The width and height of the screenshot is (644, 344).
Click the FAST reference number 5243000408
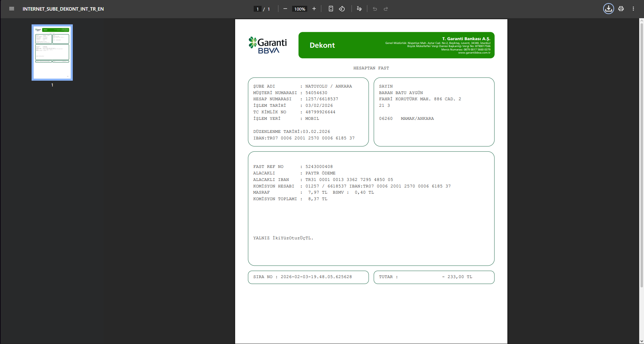click(x=319, y=167)
